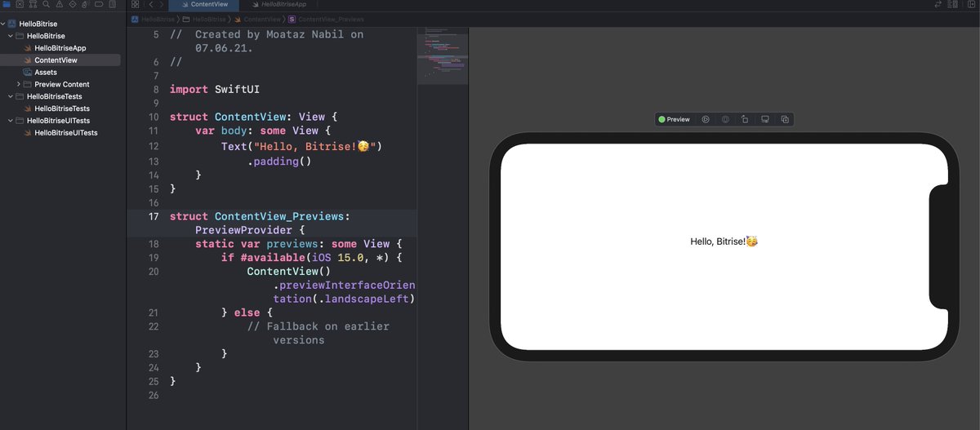Screen dimensions: 980x430
Task: Click HelloBitrise folder in breadcrumb
Action: 204,19
